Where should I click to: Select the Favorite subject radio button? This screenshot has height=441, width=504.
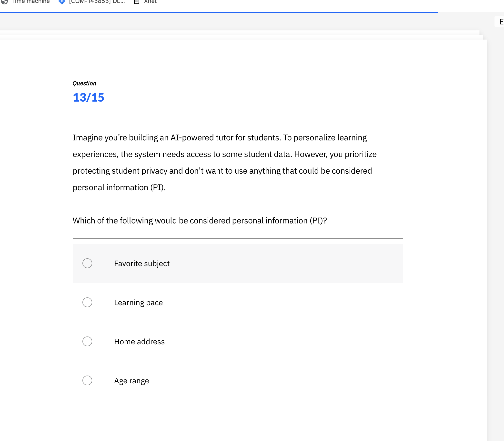pyautogui.click(x=87, y=263)
